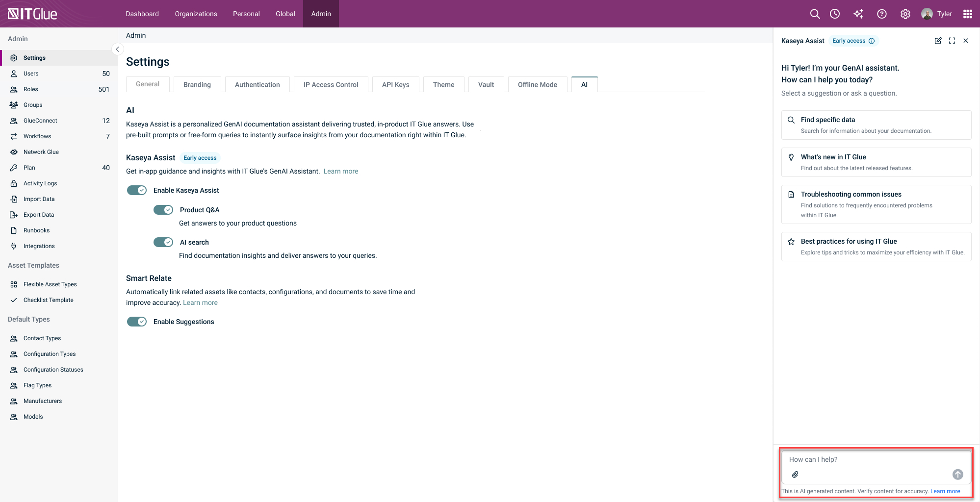
Task: Open the global search magnifier icon
Action: tap(815, 14)
